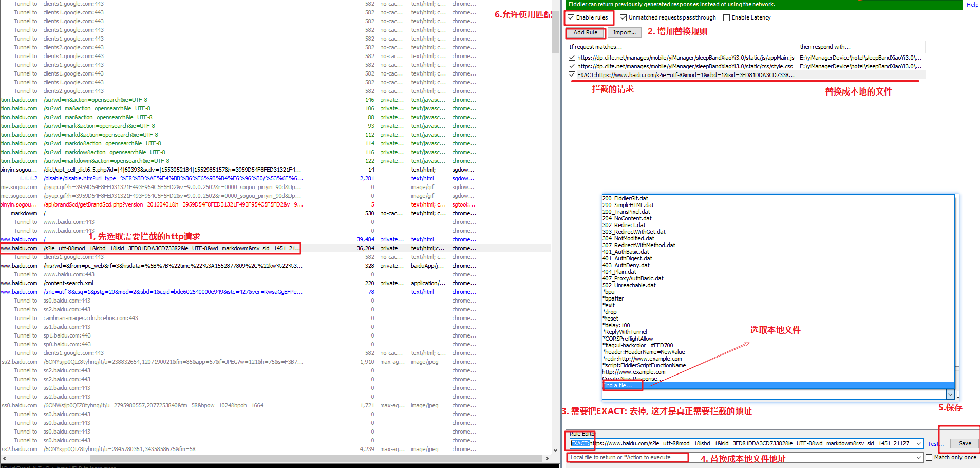Select the EXACT:https://www.baidu.com rule row
Viewport: 980px width, 468px height.
tap(746, 75)
